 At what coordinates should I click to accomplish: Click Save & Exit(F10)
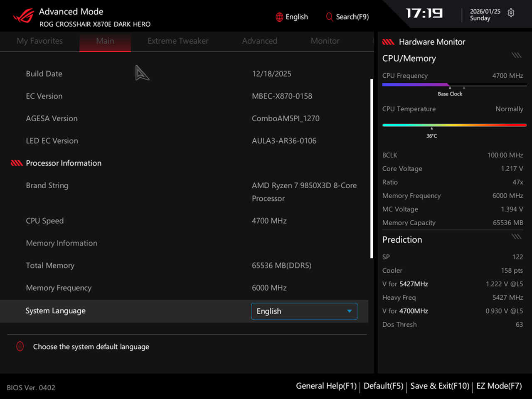(440, 386)
